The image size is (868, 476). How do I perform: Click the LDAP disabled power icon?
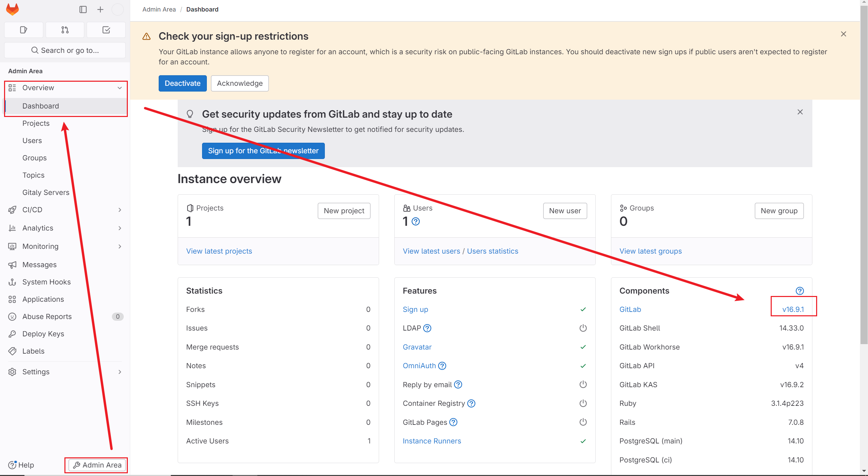(583, 328)
